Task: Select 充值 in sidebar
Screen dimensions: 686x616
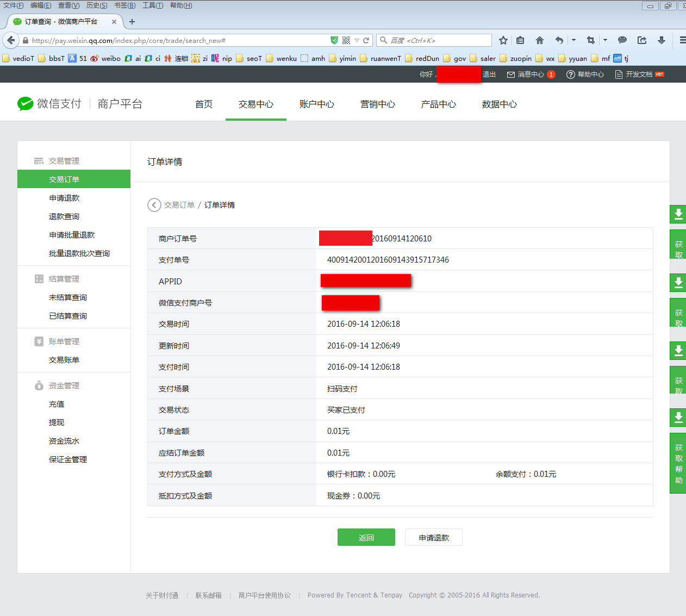Action: (x=57, y=404)
